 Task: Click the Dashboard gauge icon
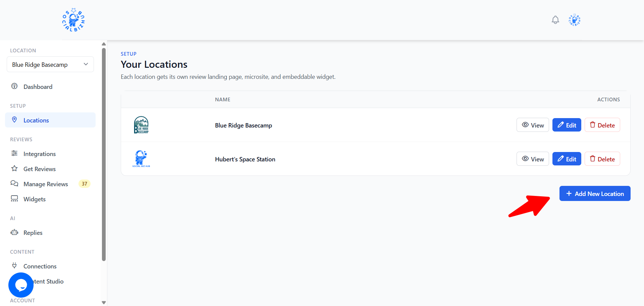pyautogui.click(x=14, y=86)
